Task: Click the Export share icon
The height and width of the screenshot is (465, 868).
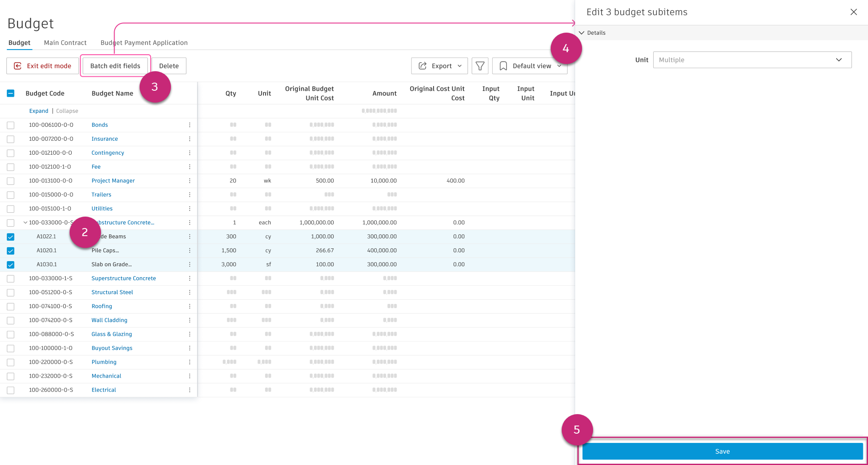Action: tap(423, 66)
